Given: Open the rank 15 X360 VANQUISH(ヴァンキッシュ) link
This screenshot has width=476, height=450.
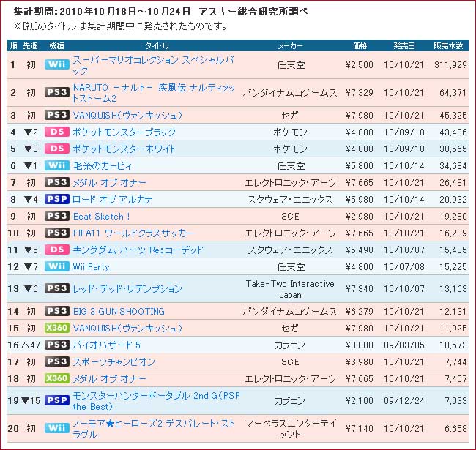Looking at the screenshot, I should point(127,329).
